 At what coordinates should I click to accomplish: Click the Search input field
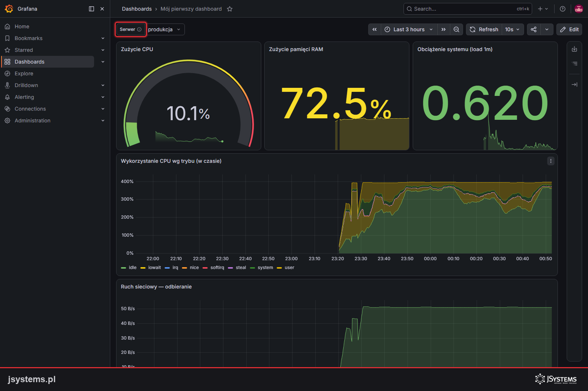[467, 9]
